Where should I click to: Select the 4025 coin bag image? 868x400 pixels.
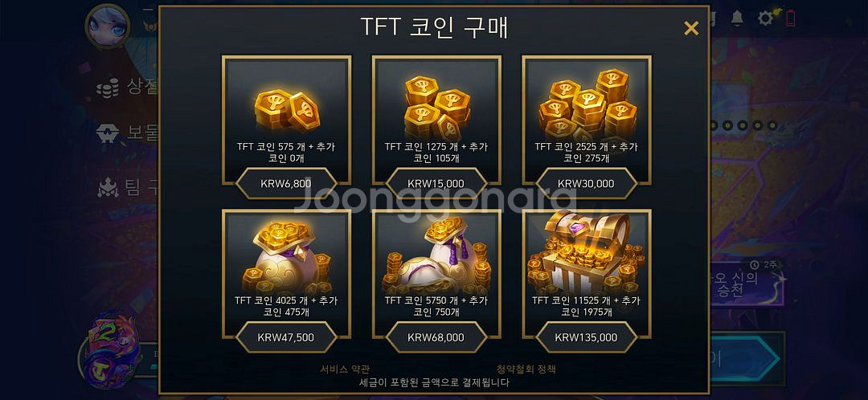coord(287,259)
